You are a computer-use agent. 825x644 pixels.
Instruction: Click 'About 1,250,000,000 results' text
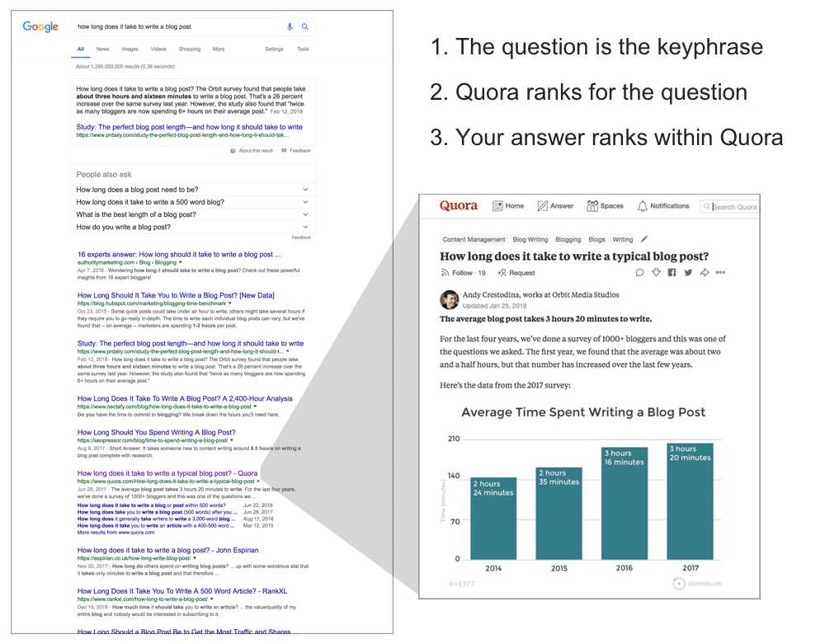[x=125, y=67]
